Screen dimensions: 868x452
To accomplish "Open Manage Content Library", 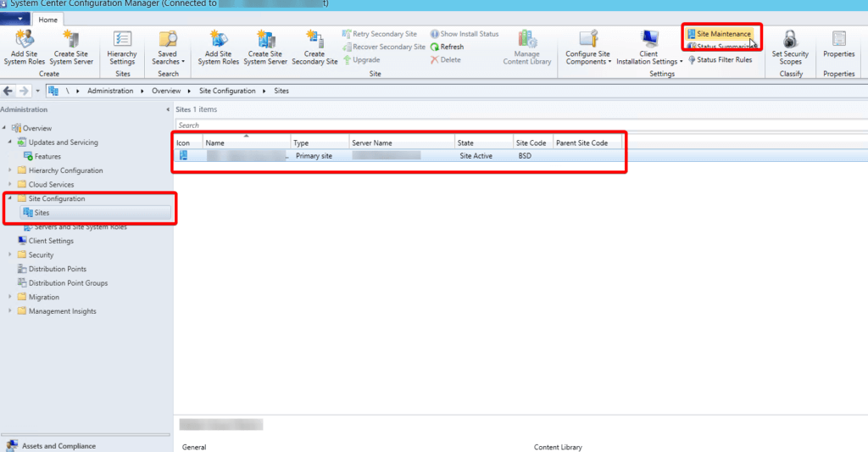I will [x=527, y=47].
